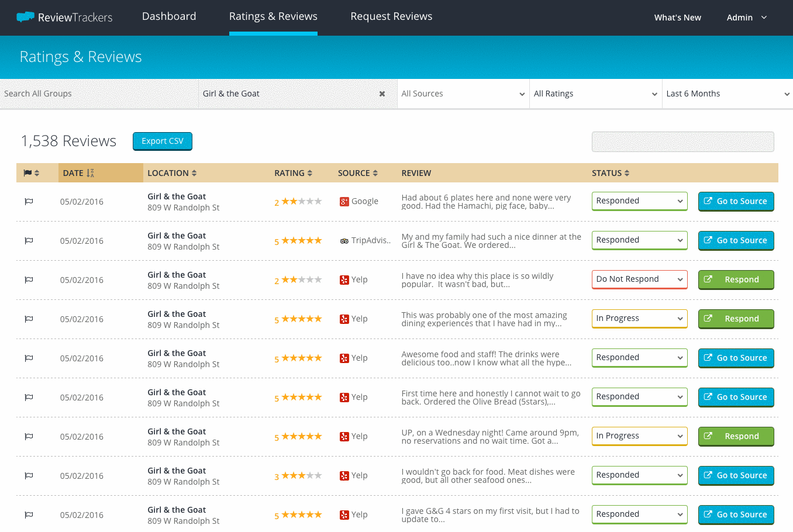Click star rating of 'wouldn't go back' review
The width and height of the screenshot is (793, 532).
coord(302,475)
